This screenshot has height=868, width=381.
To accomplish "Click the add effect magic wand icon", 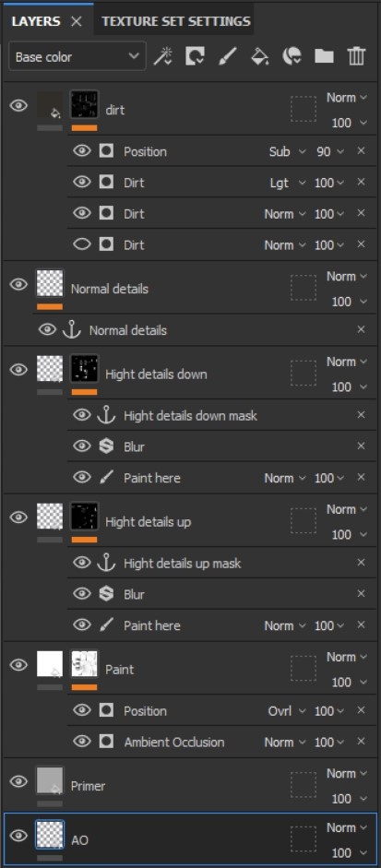I will (x=162, y=56).
